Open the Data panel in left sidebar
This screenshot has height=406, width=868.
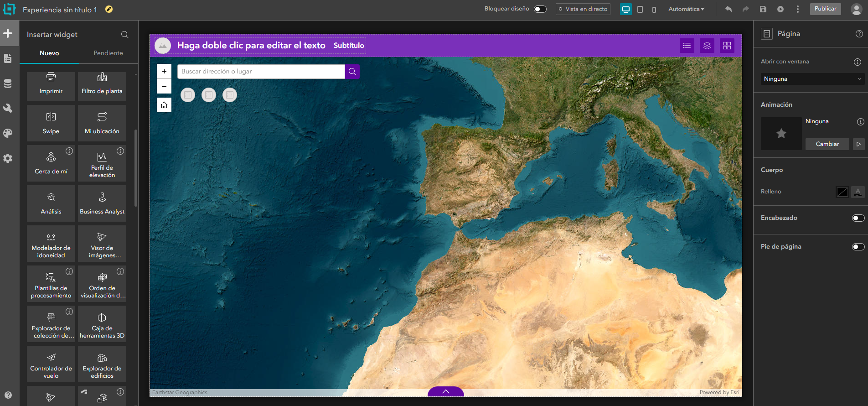pyautogui.click(x=8, y=83)
